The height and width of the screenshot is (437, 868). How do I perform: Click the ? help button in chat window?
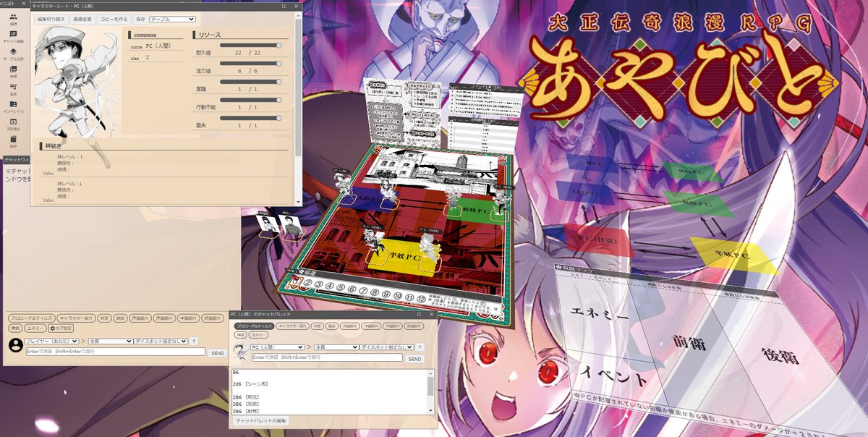(x=194, y=341)
